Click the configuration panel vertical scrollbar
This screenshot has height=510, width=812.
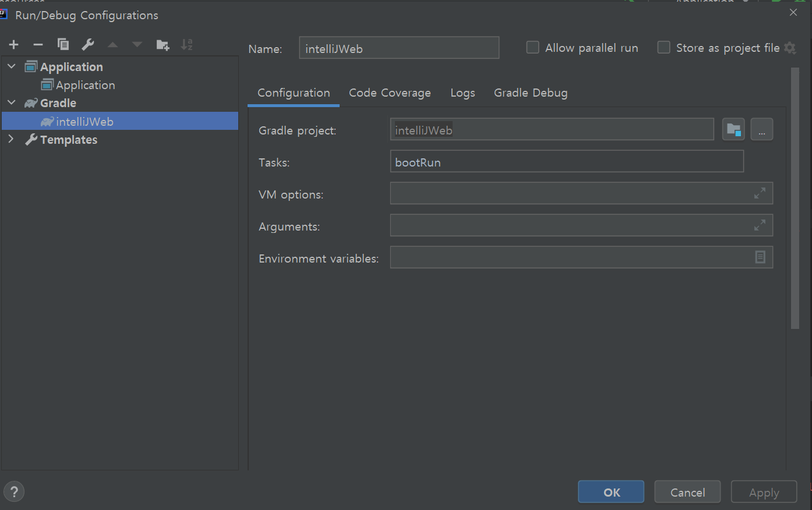[795, 198]
